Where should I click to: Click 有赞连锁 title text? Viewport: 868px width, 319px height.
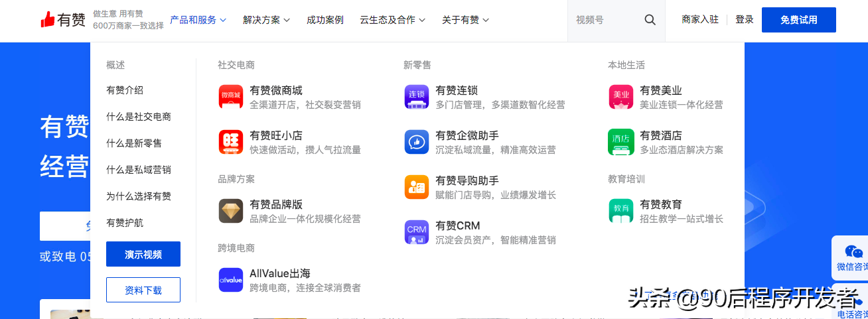click(x=457, y=91)
